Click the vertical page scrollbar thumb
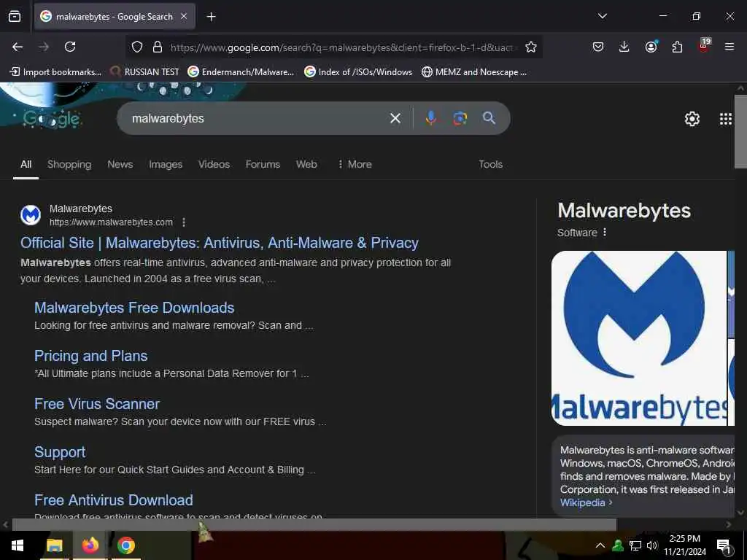The height and width of the screenshot is (560, 747). 740,132
